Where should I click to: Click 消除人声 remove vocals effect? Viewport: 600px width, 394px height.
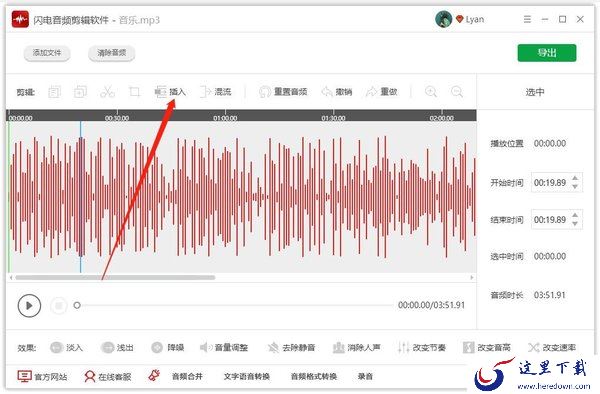click(357, 347)
